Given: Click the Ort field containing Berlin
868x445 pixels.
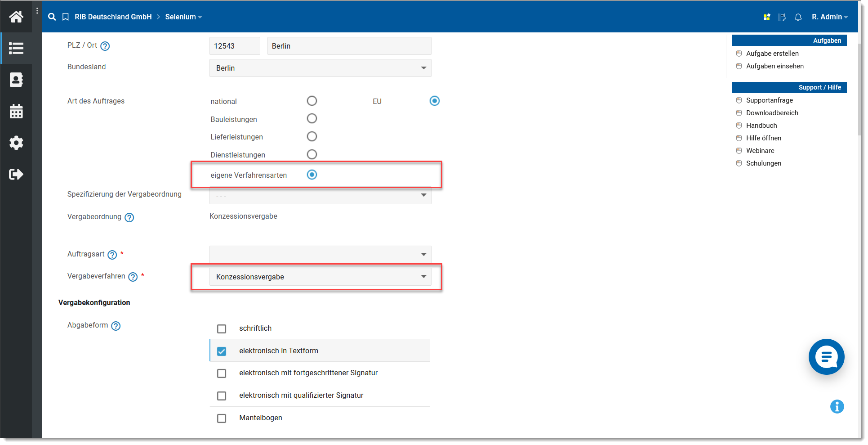Looking at the screenshot, I should [349, 46].
